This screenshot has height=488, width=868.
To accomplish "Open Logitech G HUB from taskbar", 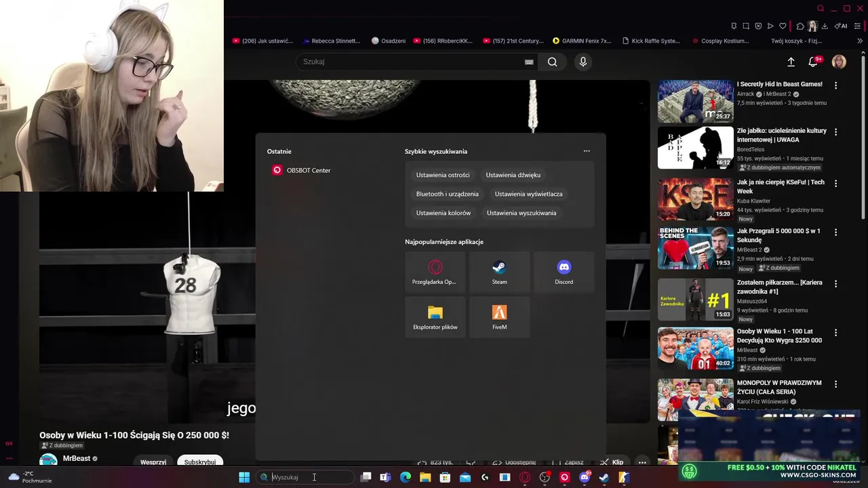I will pos(485,477).
